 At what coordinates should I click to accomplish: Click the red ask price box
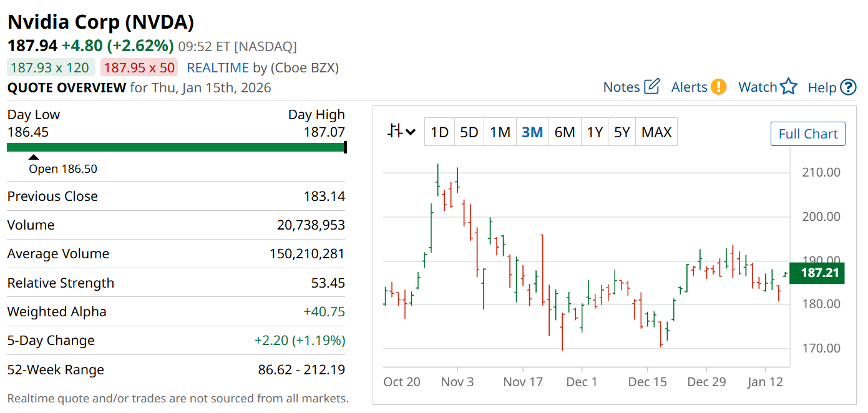(140, 67)
